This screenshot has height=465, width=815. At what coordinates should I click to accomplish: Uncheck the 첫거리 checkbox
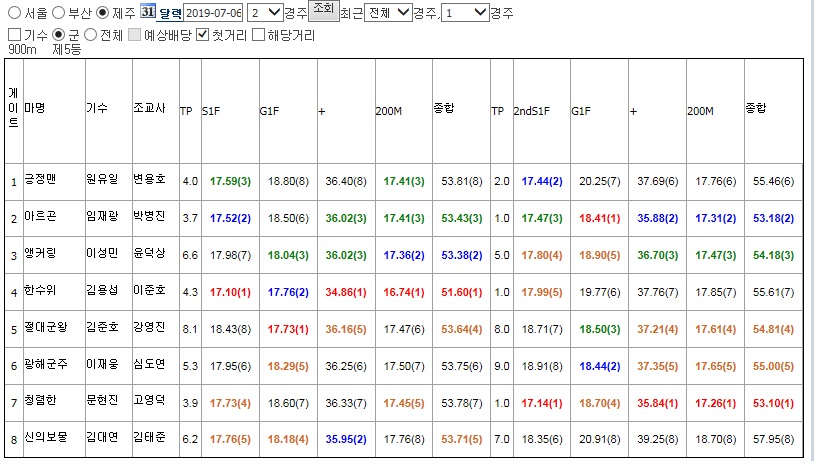coord(203,35)
